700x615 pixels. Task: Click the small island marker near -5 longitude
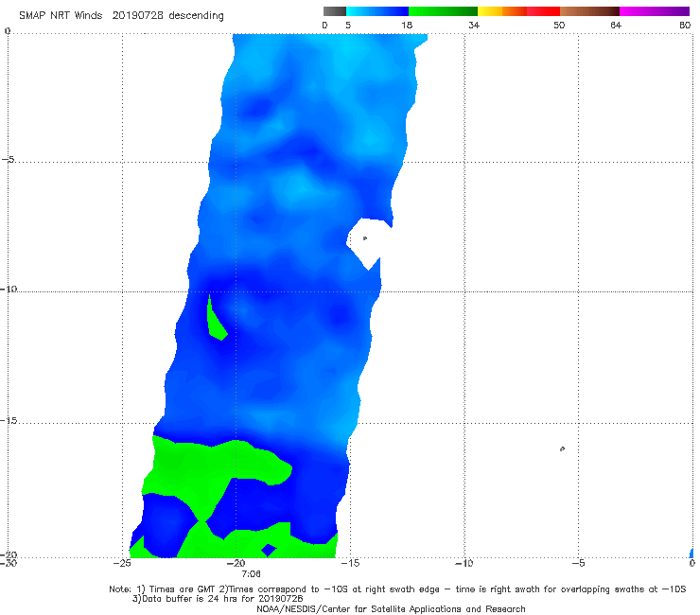(562, 448)
